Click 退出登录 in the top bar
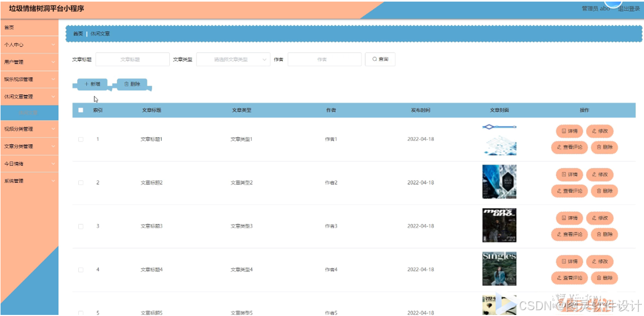644x316 pixels. (629, 9)
